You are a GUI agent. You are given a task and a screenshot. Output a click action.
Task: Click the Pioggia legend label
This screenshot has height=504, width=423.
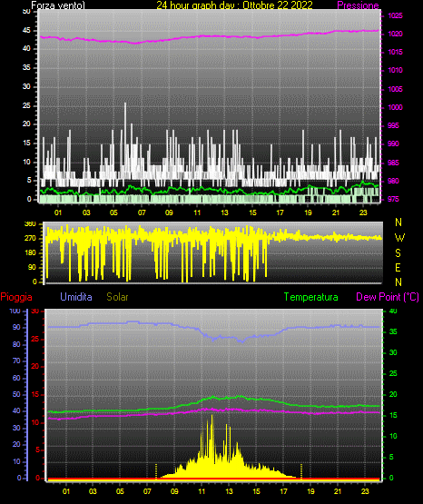[x=16, y=297]
